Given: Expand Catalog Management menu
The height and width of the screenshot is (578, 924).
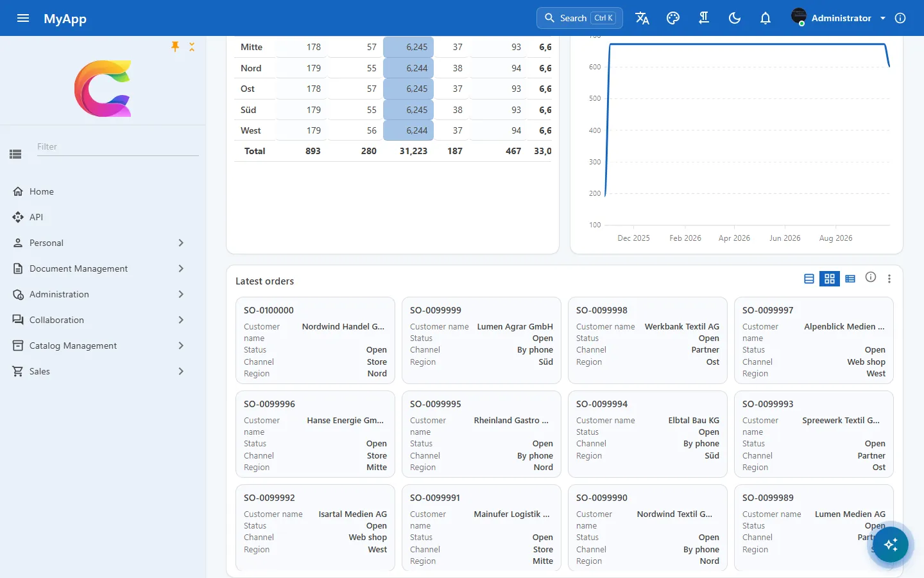Looking at the screenshot, I should pyautogui.click(x=103, y=346).
